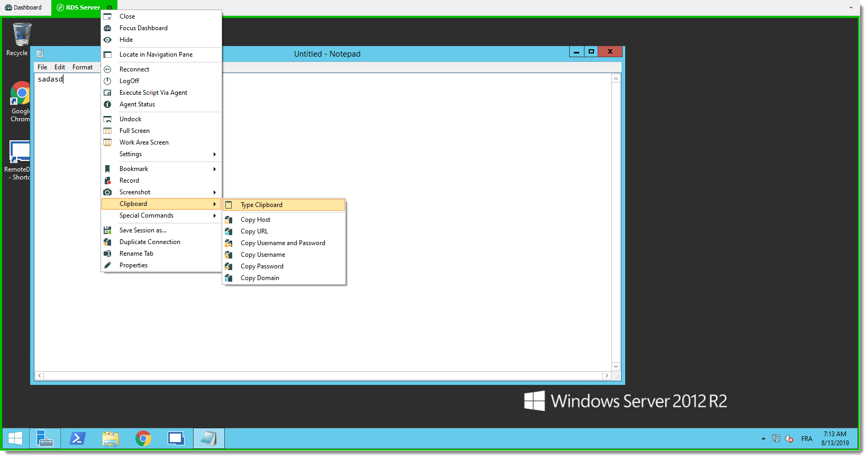The width and height of the screenshot is (868, 459).
Task: Click the Screenshot camera icon
Action: pos(107,192)
